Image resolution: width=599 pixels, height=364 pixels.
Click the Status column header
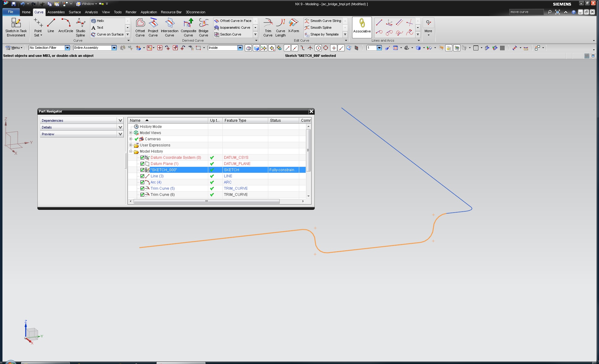[283, 121]
